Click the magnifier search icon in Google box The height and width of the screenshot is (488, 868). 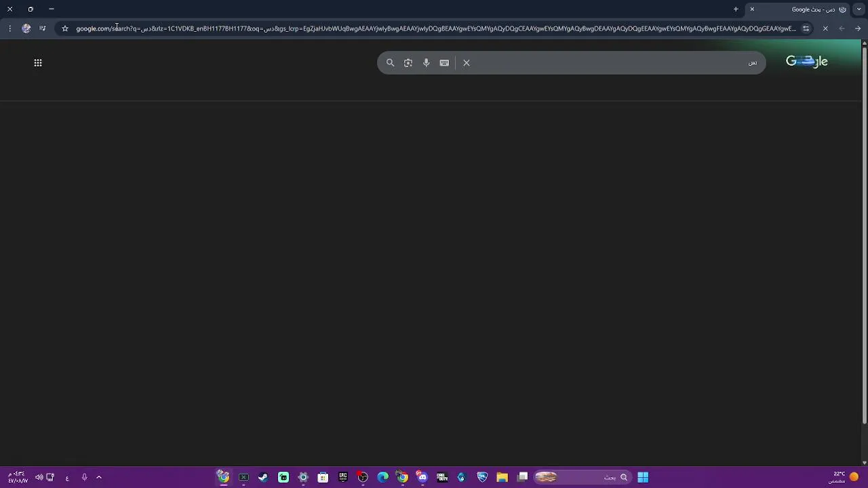[x=390, y=62]
